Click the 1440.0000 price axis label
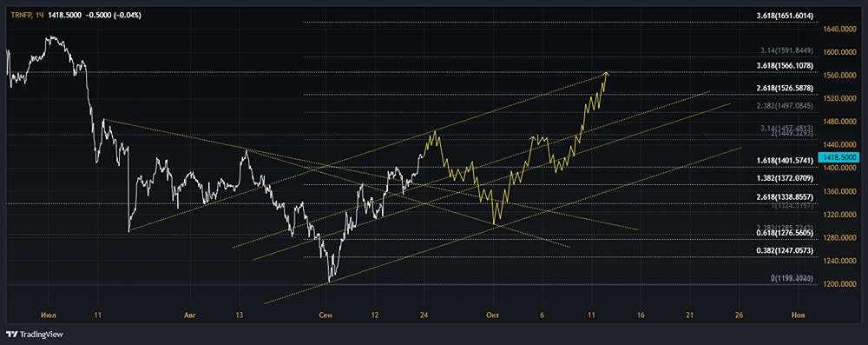This screenshot has height=345, width=868. (839, 145)
